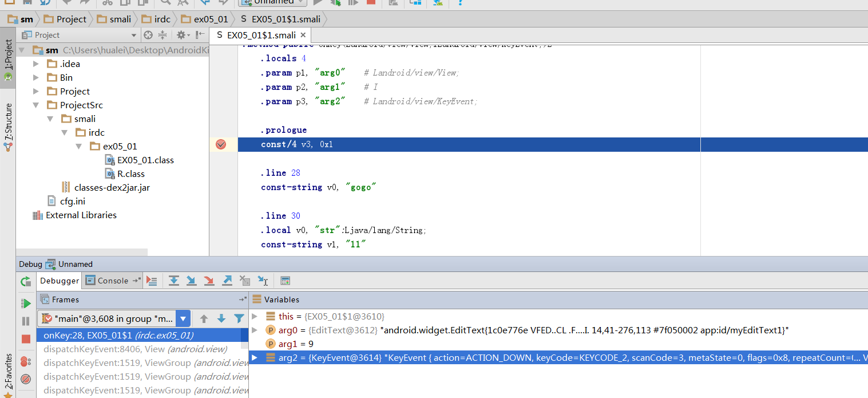The height and width of the screenshot is (398, 868).
Task: Expand the Bin folder
Action: click(37, 78)
